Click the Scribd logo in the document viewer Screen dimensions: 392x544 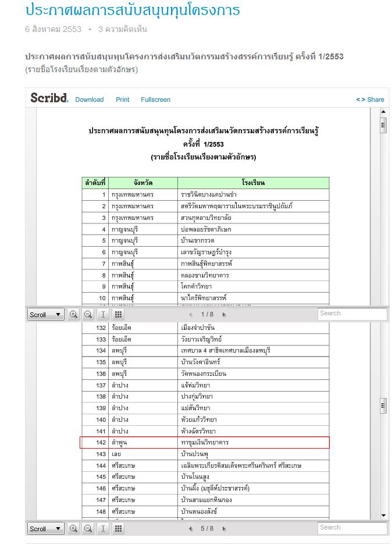49,98
